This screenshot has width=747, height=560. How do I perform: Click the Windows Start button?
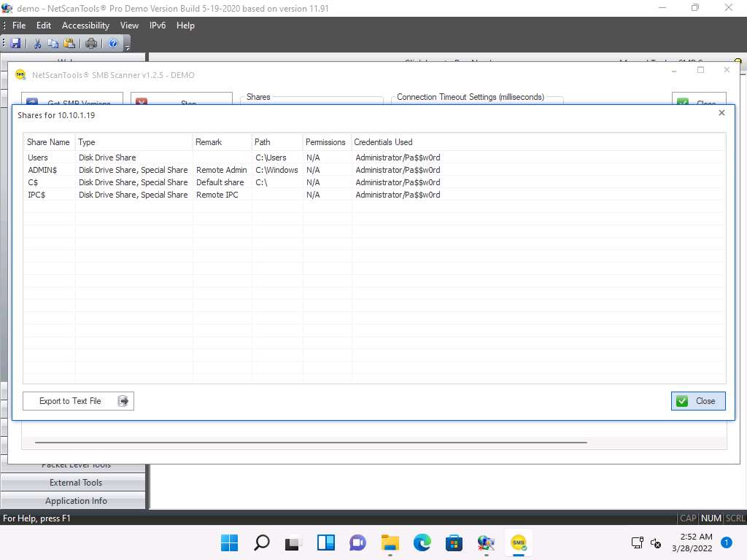(x=229, y=542)
